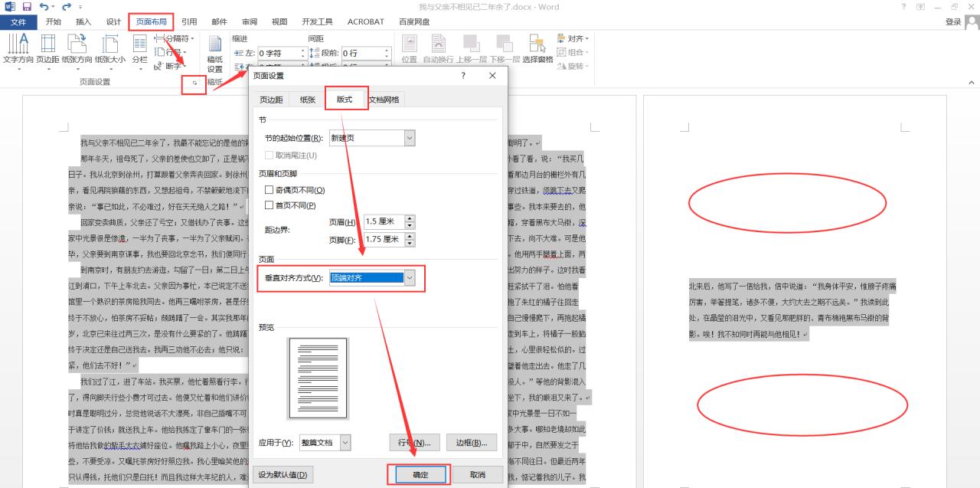Check the 首页不同 checkbox

pyautogui.click(x=269, y=205)
